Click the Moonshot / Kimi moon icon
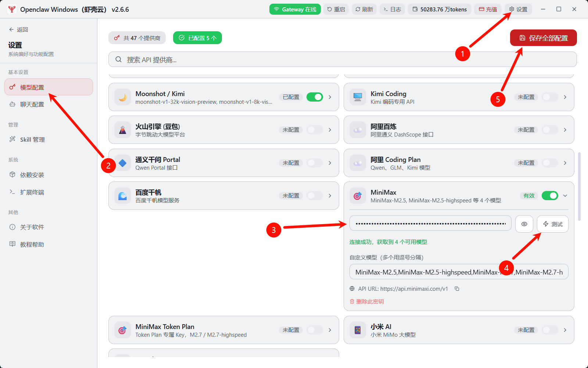The height and width of the screenshot is (368, 588). (123, 97)
